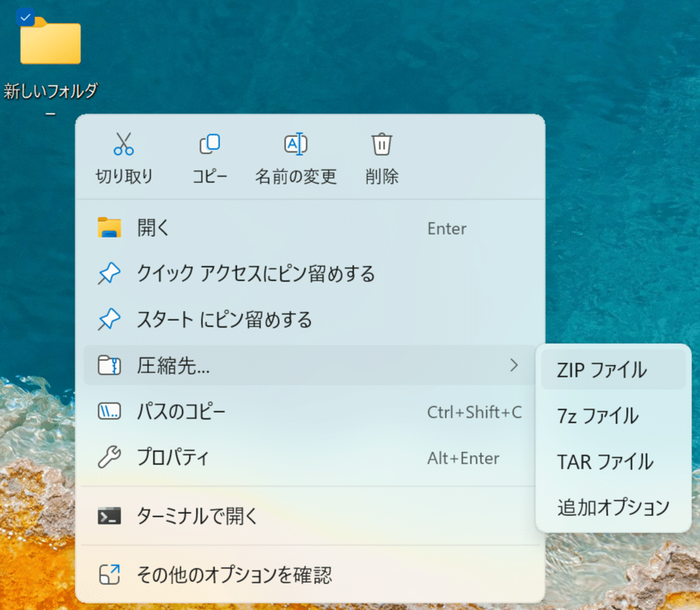The image size is (700, 610).
Task: Click the wrench icon beside プロパティ
Action: (109, 458)
